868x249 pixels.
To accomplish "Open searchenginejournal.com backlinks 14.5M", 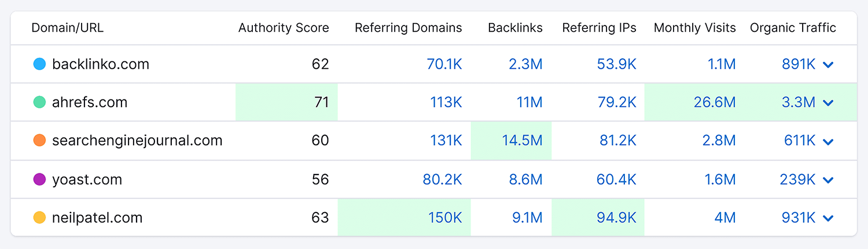I will pyautogui.click(x=522, y=140).
